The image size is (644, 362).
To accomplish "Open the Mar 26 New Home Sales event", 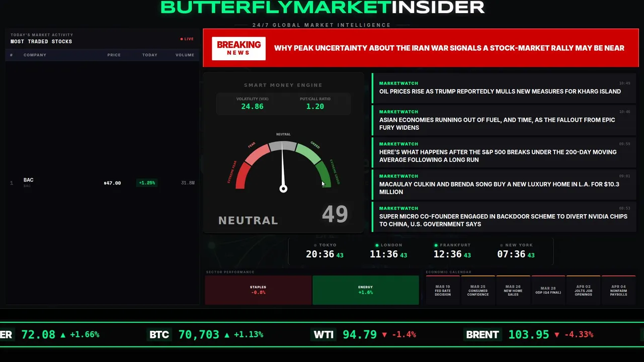I will (x=513, y=290).
